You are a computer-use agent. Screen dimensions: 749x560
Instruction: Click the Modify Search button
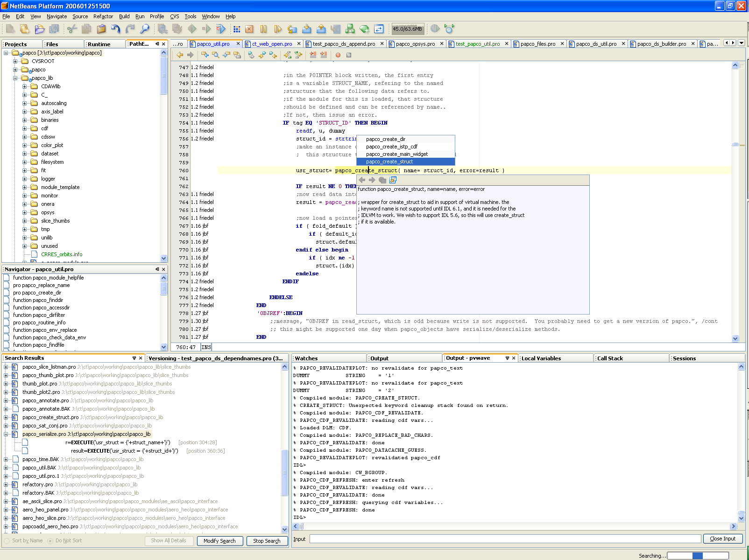pyautogui.click(x=219, y=541)
